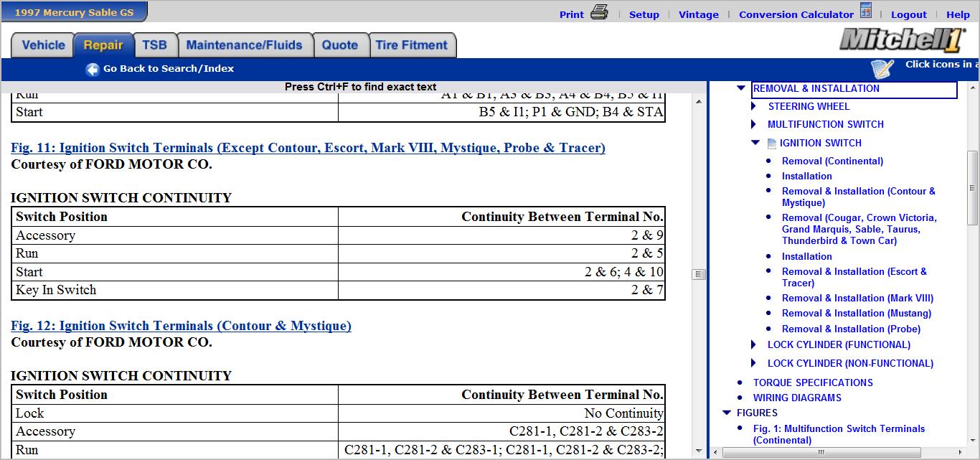Image resolution: width=980 pixels, height=460 pixels.
Task: Select the Repair tab
Action: point(103,45)
